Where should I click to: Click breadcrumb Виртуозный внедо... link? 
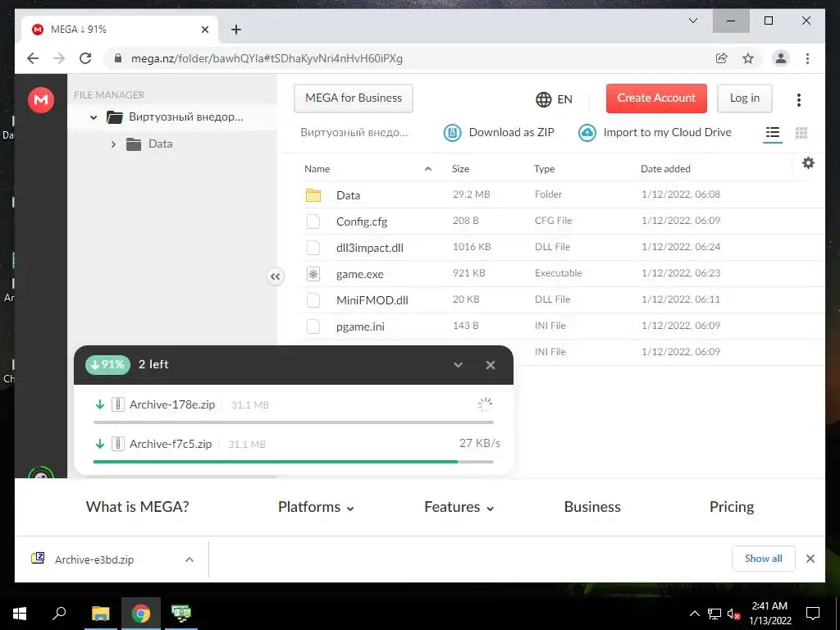[x=354, y=132]
